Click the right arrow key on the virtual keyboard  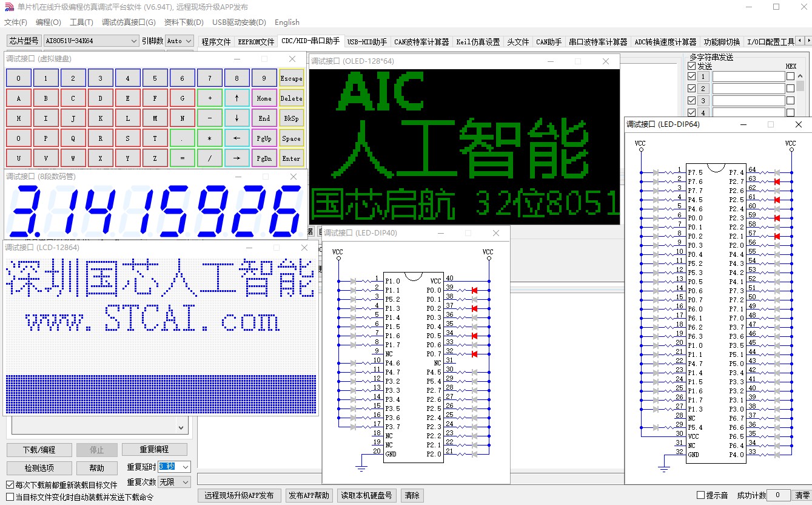pos(237,158)
